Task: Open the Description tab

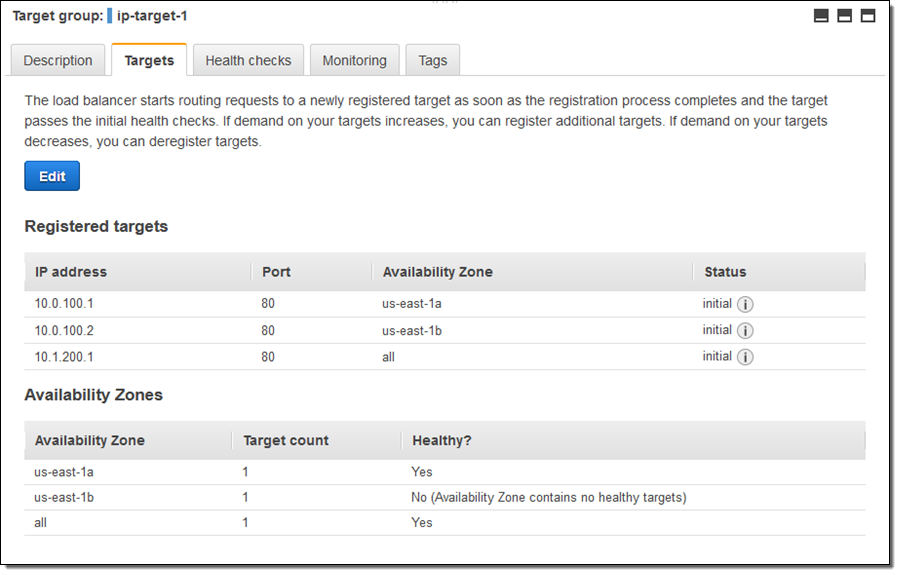Action: point(58,61)
